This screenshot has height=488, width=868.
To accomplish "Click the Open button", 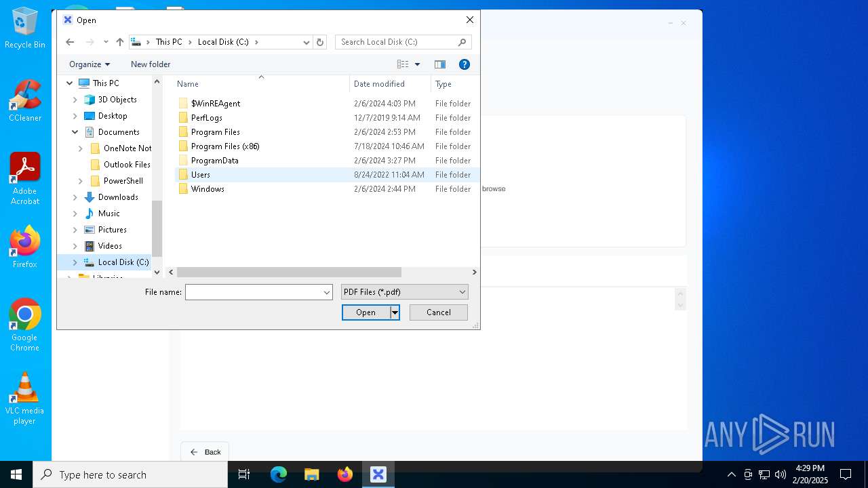I will [x=366, y=312].
